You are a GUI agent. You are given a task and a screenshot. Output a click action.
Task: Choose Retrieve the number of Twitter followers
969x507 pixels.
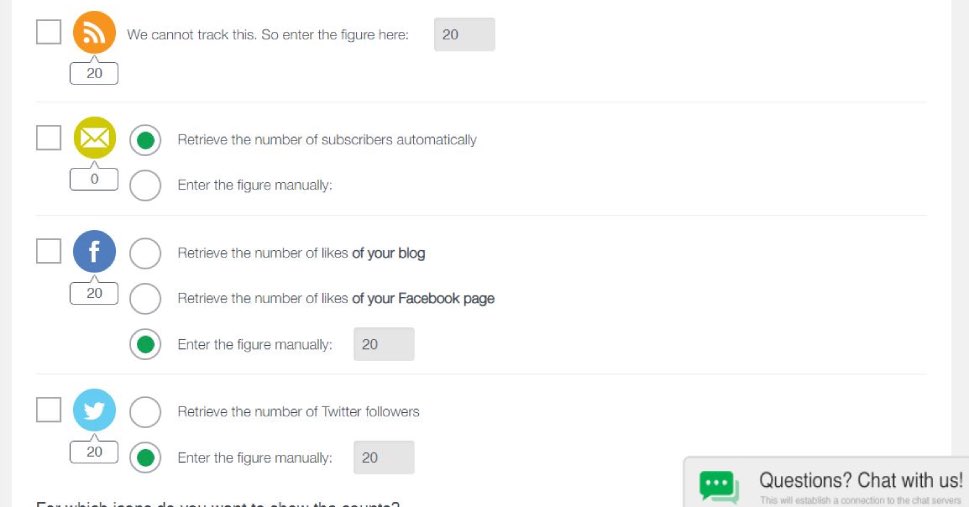pyautogui.click(x=145, y=412)
